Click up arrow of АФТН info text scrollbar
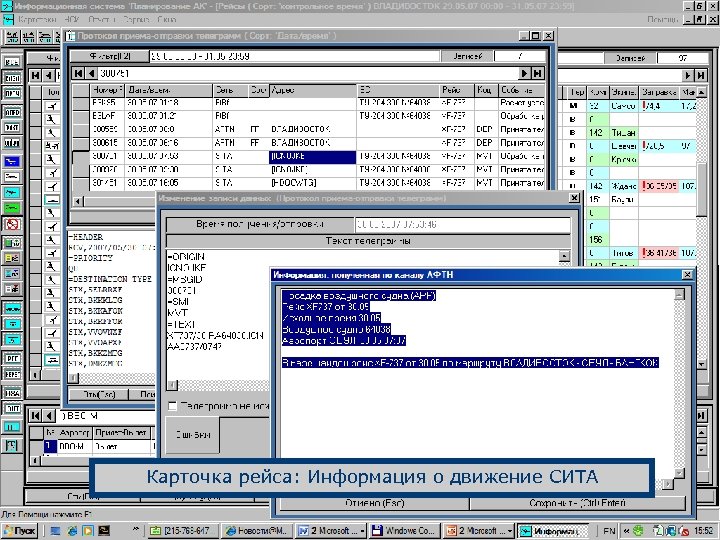This screenshot has width=720, height=540. click(x=680, y=295)
